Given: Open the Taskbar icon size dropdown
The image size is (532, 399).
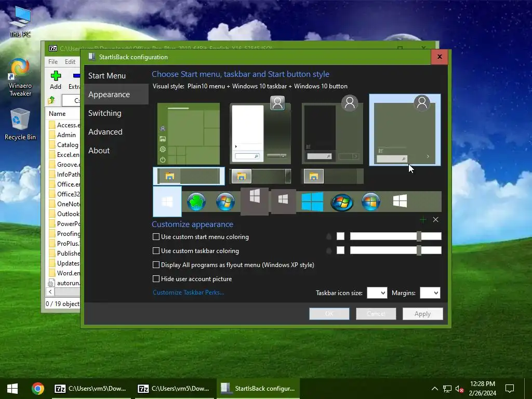Looking at the screenshot, I should click(x=377, y=293).
